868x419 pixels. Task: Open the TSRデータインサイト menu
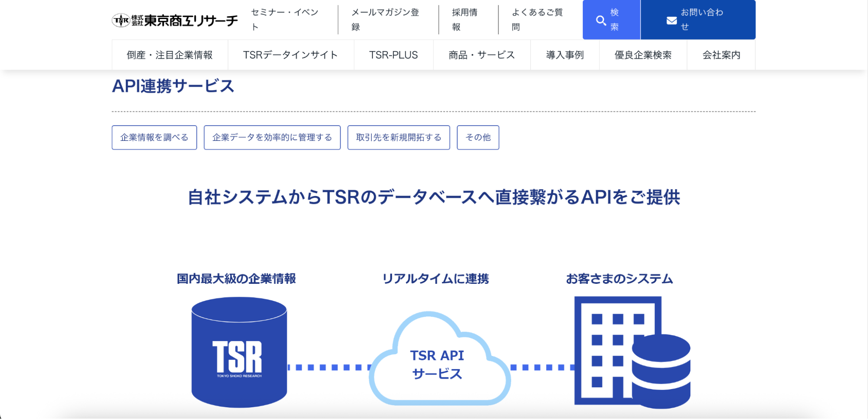[x=291, y=55]
